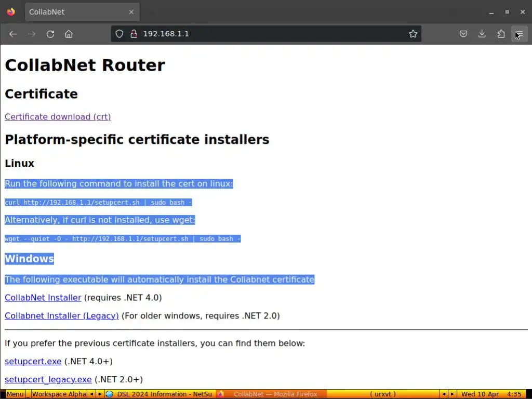This screenshot has width=532, height=399.
Task: Minimize the Firefox window
Action: click(491, 12)
